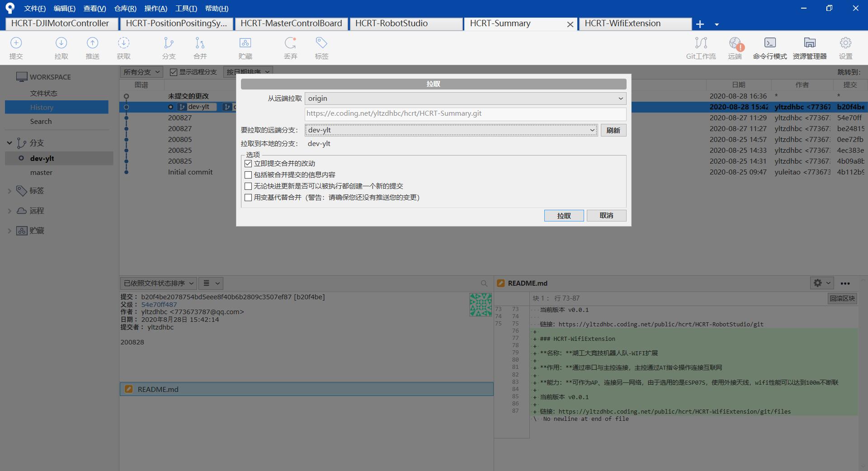868x471 pixels.
Task: Click the 获取 fetch toolbar icon
Action: 123,43
